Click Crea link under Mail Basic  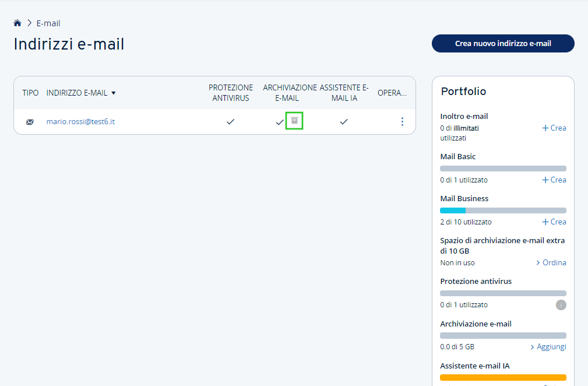(x=554, y=180)
